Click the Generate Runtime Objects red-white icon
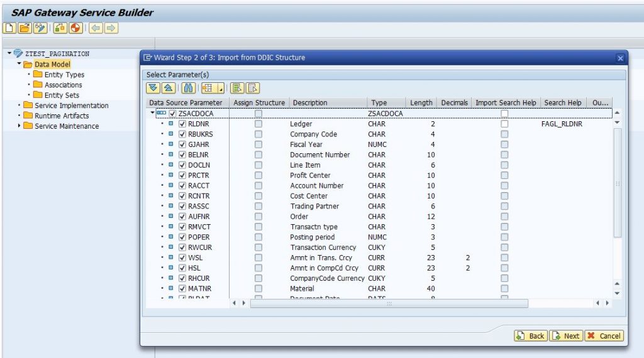644x358 pixels. click(x=75, y=28)
